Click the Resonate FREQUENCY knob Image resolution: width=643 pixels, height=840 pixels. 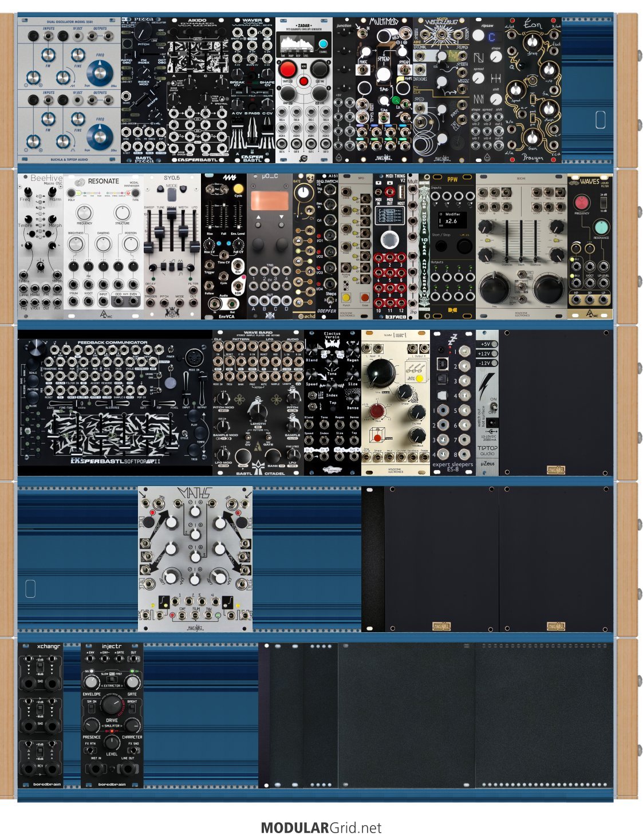coord(84,213)
